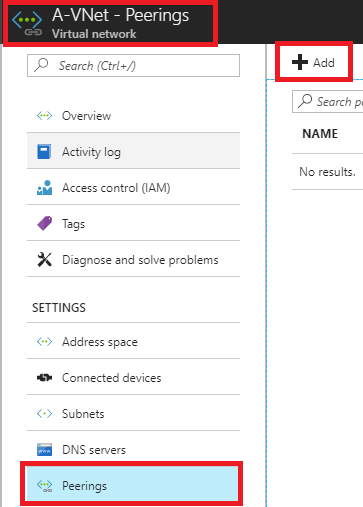
Task: Click the Overview icon in sidebar
Action: (x=44, y=116)
